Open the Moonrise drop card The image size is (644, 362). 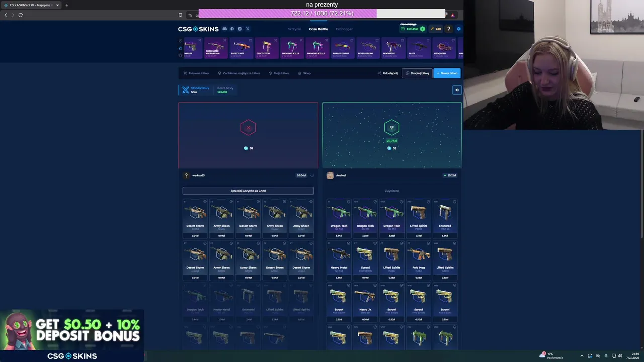click(393, 48)
